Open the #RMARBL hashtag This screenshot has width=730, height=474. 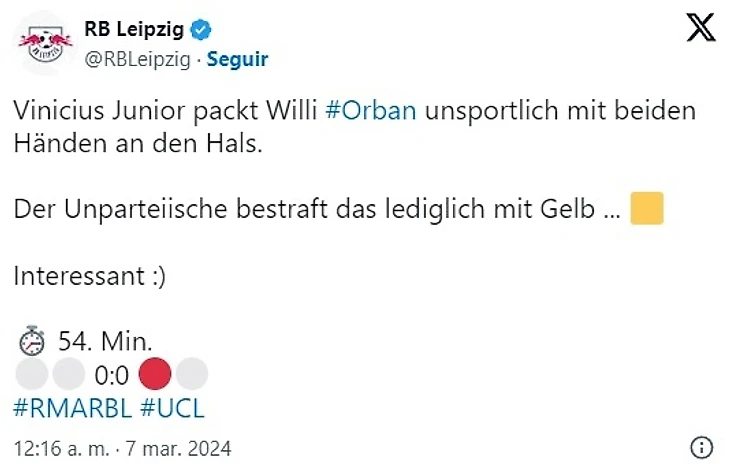point(71,408)
